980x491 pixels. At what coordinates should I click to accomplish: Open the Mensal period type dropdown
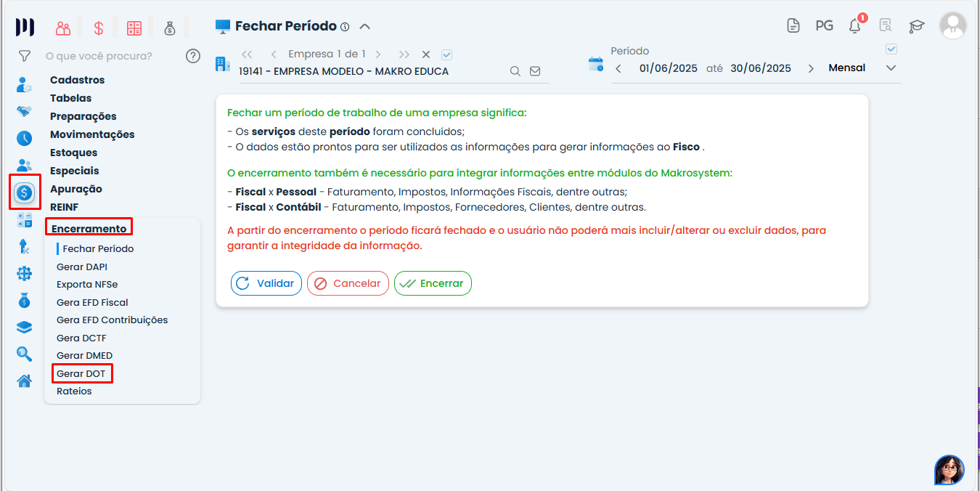click(x=862, y=68)
